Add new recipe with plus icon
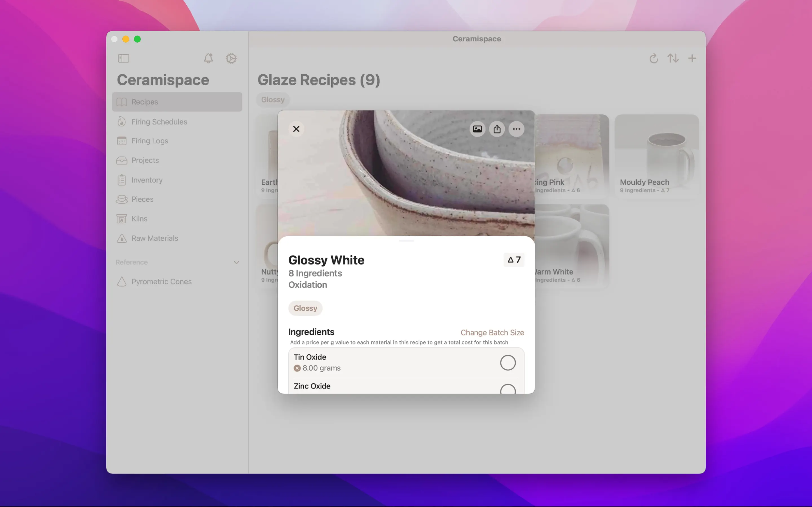The image size is (812, 507). (692, 58)
